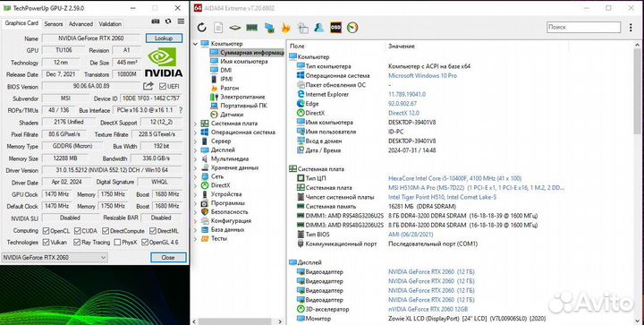The image size is (644, 325).
Task: Expand the Хранение данных tree node
Action: (196, 167)
